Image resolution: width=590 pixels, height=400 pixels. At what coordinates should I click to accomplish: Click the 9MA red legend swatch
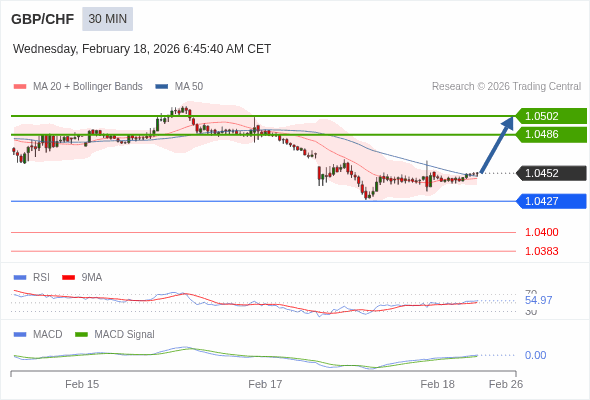(x=68, y=278)
